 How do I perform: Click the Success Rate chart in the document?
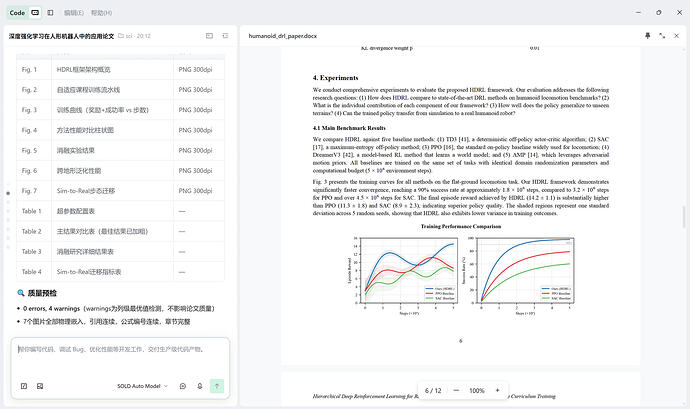519,276
